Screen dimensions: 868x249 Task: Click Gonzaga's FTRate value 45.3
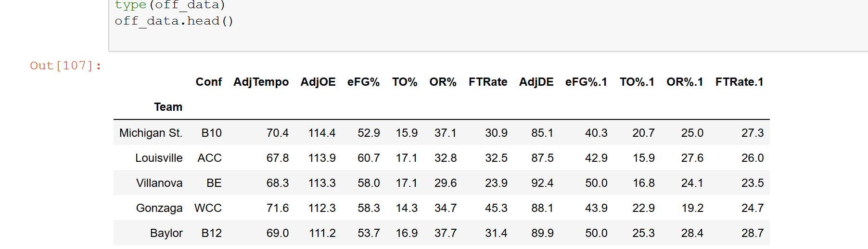coord(496,208)
